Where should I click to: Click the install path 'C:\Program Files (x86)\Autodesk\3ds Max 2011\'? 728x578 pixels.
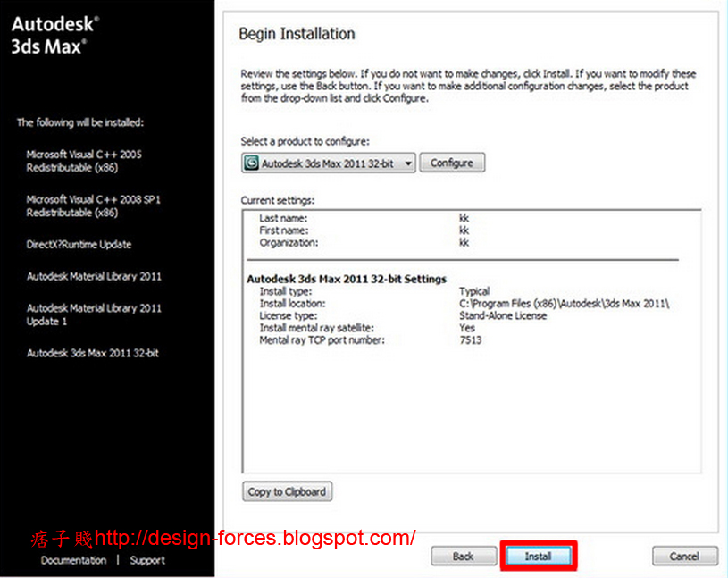[565, 304]
